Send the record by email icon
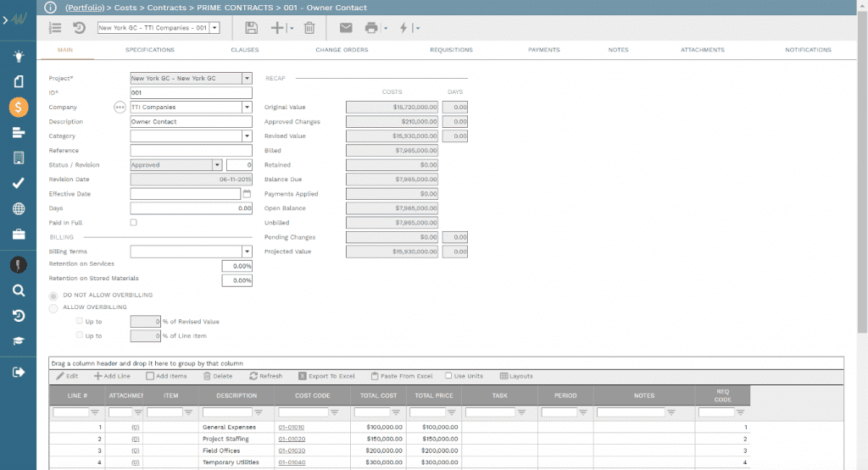Image resolution: width=868 pixels, height=470 pixels. (346, 28)
